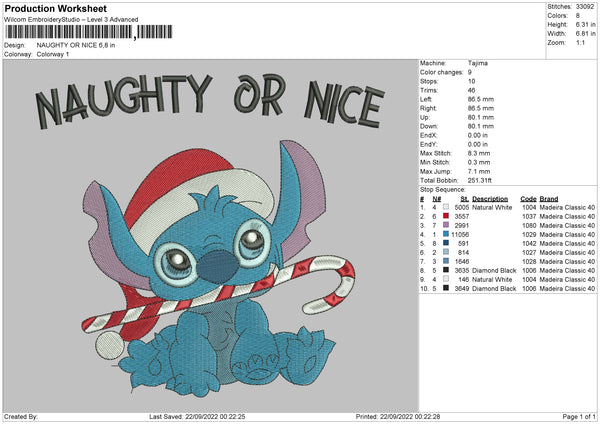This screenshot has width=600, height=424.
Task: Click the black swatch beside stitch count 3649
Action: point(446,288)
